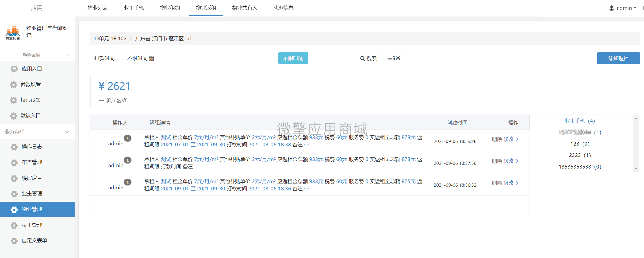Edit the record created 2021-09-06 18:37:56
This screenshot has height=258, width=644.
508,161
